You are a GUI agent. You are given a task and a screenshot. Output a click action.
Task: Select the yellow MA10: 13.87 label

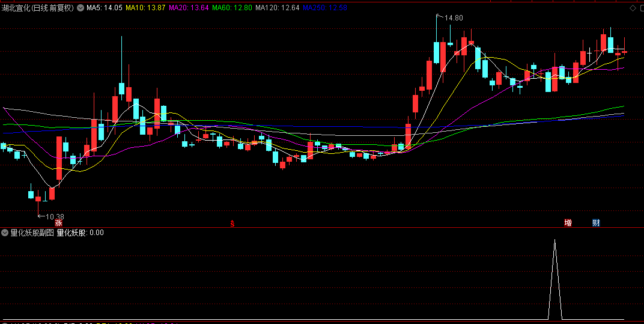click(x=145, y=7)
